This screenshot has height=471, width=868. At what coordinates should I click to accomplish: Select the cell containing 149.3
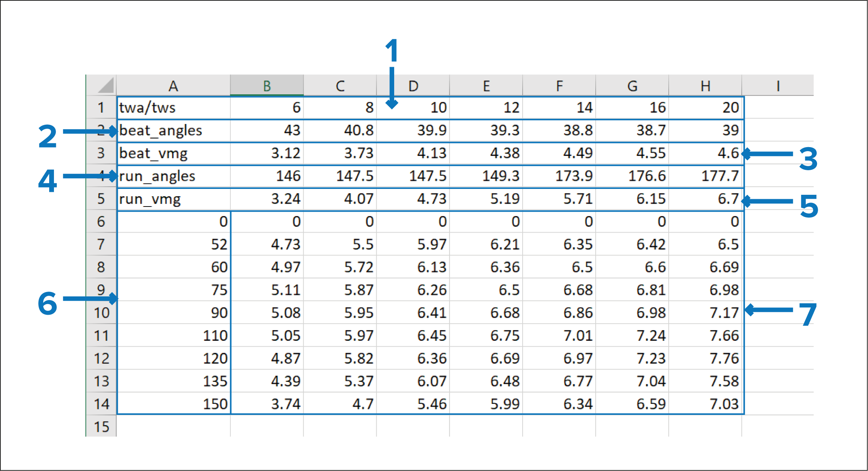[486, 176]
